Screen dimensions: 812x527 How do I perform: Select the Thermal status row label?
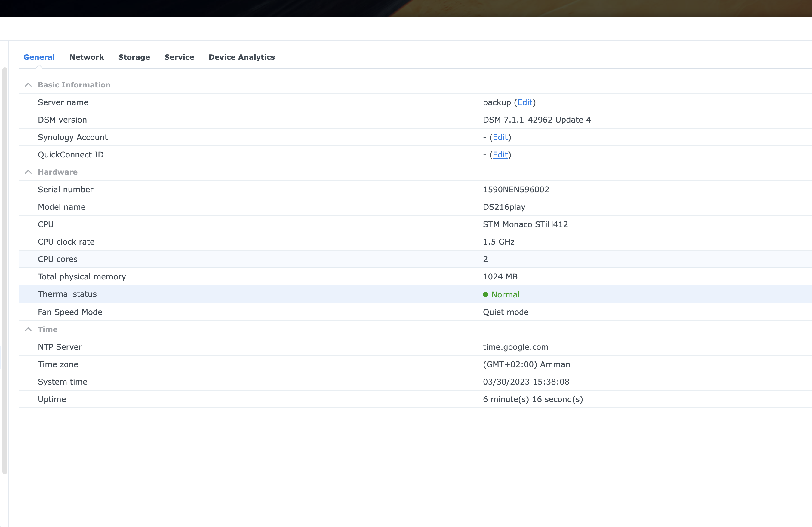tap(67, 294)
